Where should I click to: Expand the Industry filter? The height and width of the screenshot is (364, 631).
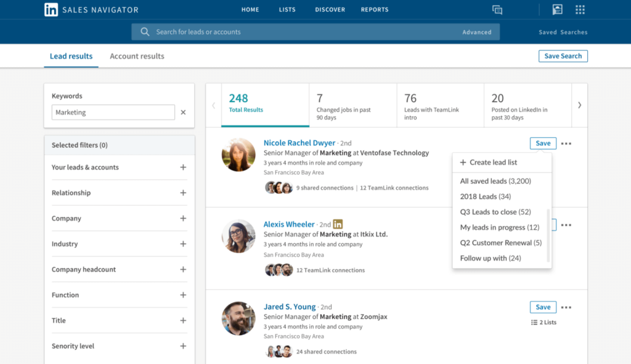(x=183, y=244)
